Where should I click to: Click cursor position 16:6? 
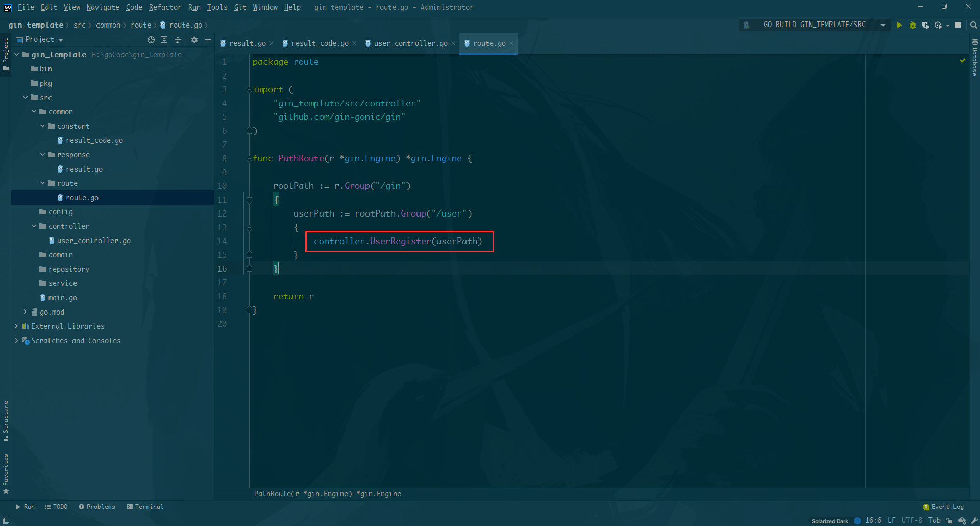pyautogui.click(x=873, y=521)
